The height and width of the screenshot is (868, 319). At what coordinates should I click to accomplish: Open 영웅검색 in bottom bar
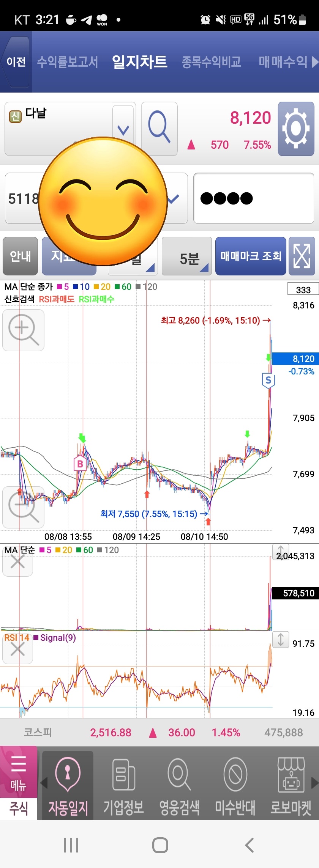[179, 785]
